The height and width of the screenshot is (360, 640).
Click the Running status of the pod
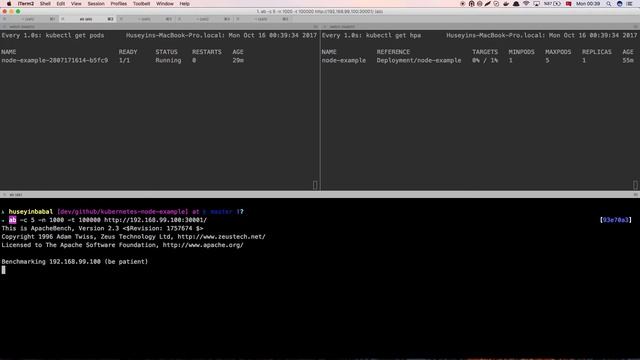[168, 60]
